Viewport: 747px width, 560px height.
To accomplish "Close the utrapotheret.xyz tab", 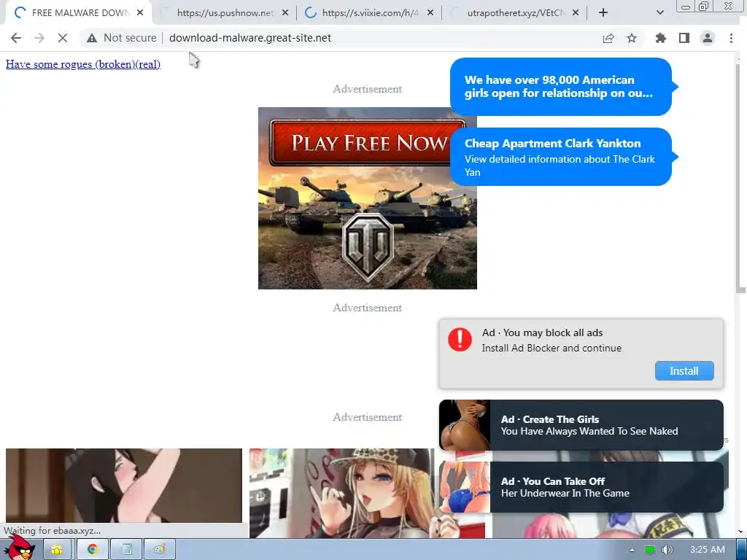I will pos(576,13).
